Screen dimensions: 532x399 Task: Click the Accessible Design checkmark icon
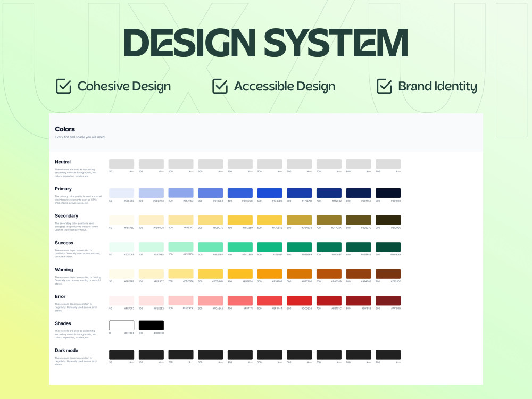220,86
